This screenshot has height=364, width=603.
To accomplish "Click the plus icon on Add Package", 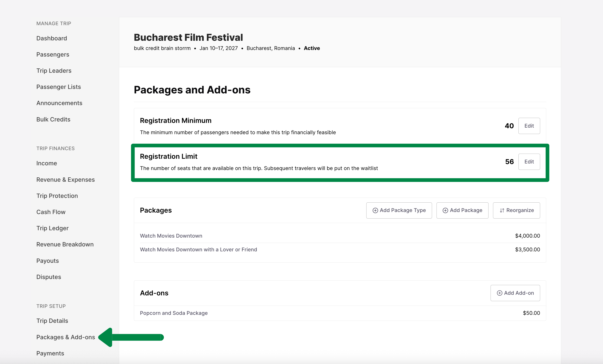I will 445,211.
